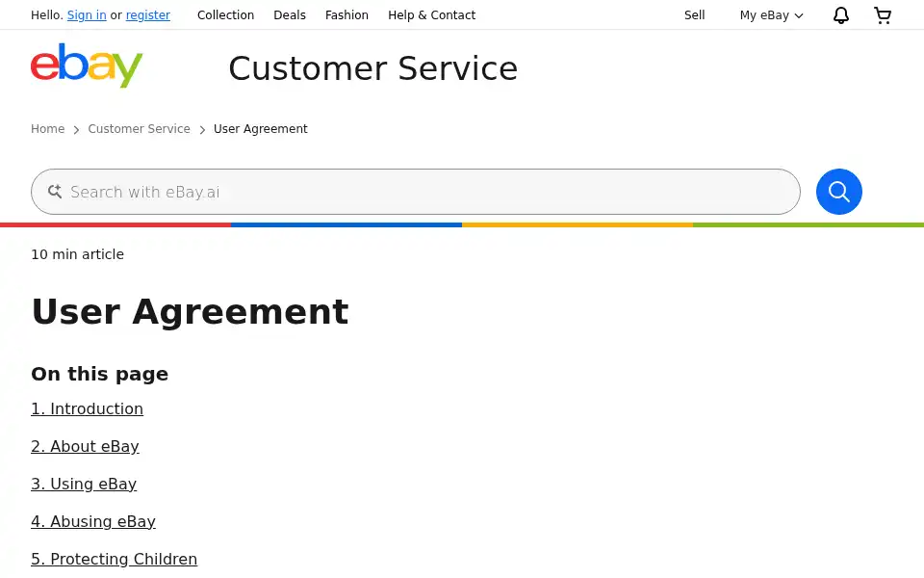
Task: Click the Sign in link
Action: [87, 15]
